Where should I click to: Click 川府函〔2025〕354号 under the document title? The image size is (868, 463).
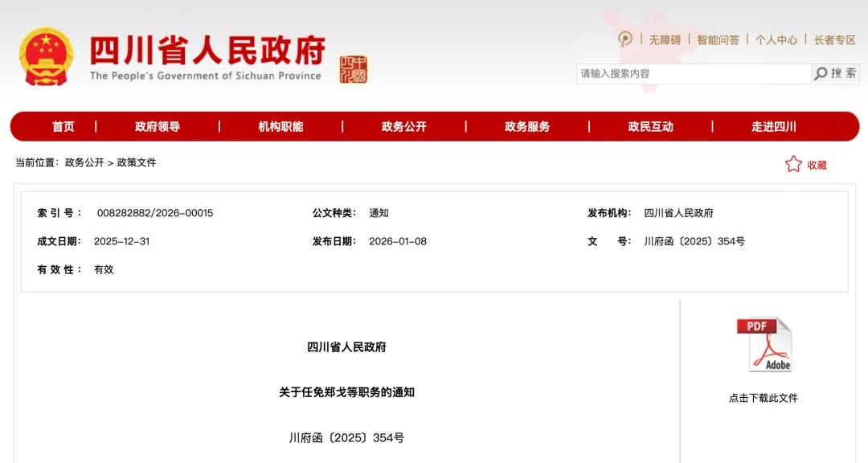pos(346,437)
